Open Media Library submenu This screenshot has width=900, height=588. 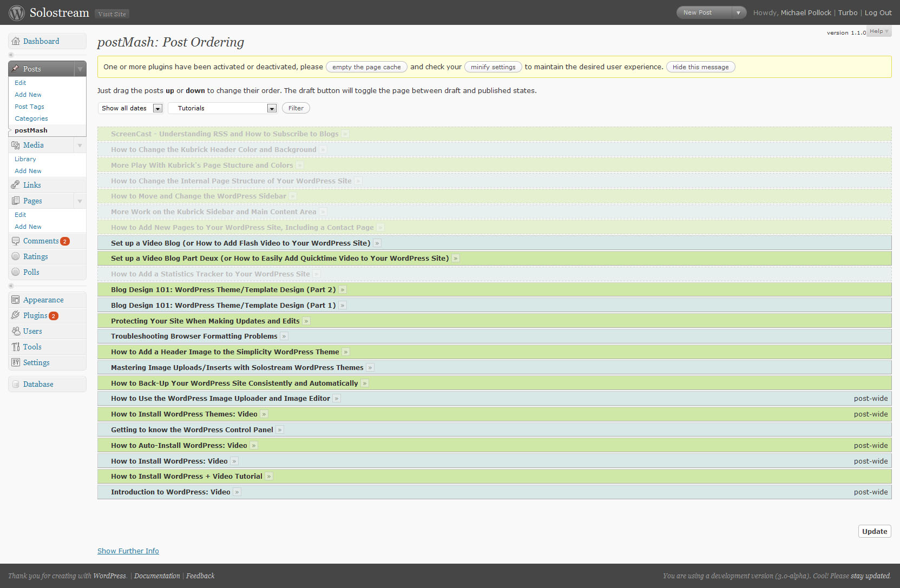click(25, 159)
